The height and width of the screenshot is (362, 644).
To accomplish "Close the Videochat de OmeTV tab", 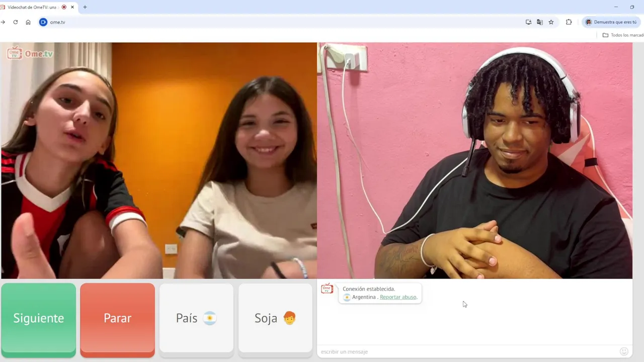I will tap(72, 7).
